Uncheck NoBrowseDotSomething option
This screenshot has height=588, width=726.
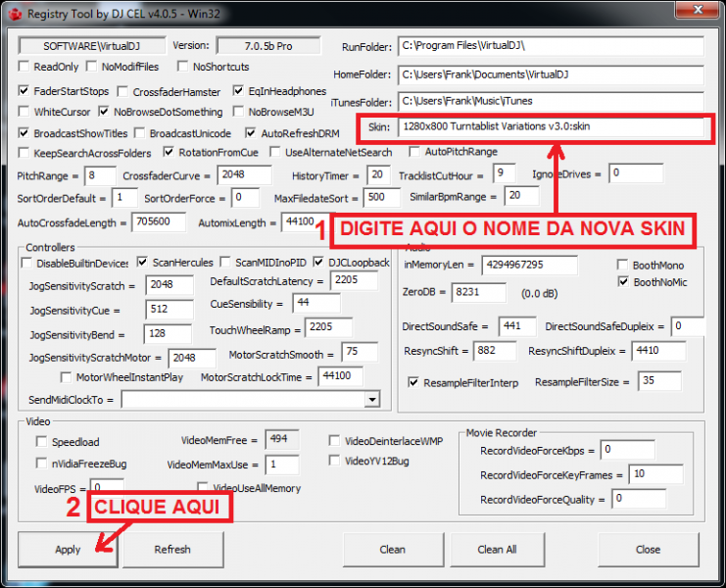(104, 112)
